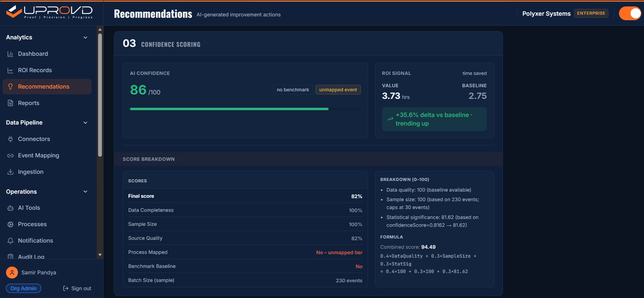Collapse the Operations section
This screenshot has width=644, height=298.
click(x=85, y=192)
